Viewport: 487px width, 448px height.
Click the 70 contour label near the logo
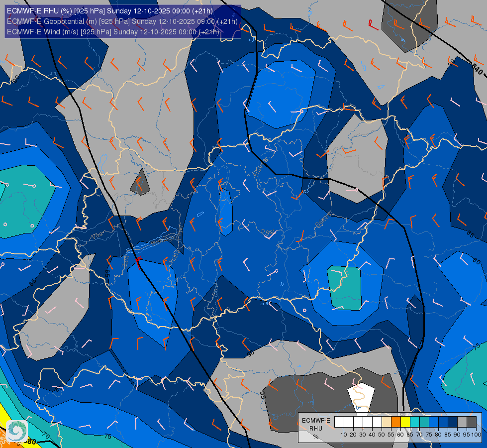(46, 437)
